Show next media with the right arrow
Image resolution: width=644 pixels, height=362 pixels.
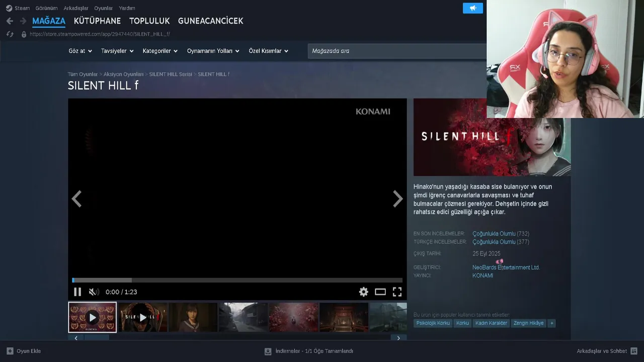point(398,199)
